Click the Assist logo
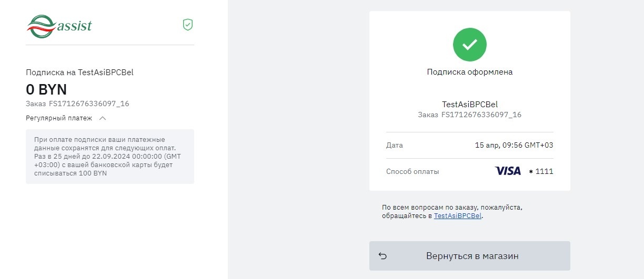 pyautogui.click(x=59, y=26)
